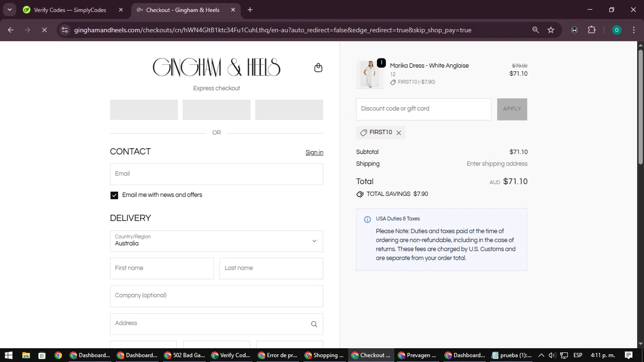Expand the Country/Region dropdown
Screen dimensions: 644x362
[x=216, y=241]
